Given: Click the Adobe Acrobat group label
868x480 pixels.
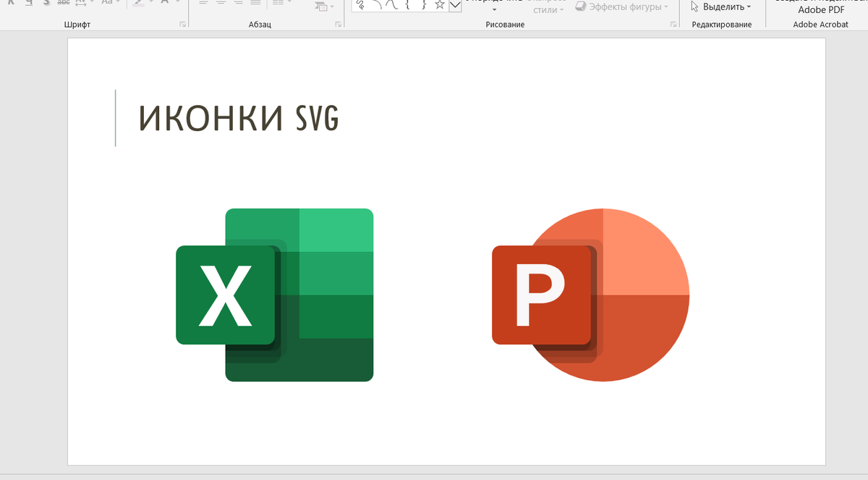Looking at the screenshot, I should 821,25.
